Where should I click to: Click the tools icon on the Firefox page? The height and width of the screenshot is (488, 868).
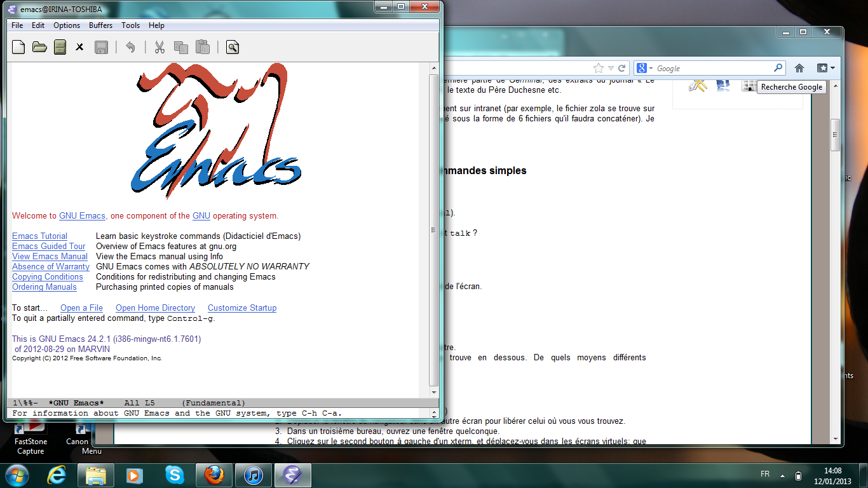tap(698, 85)
